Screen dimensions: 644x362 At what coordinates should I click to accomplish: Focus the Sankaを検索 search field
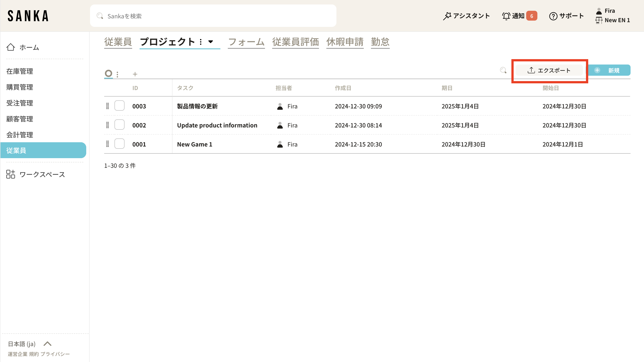coord(213,16)
